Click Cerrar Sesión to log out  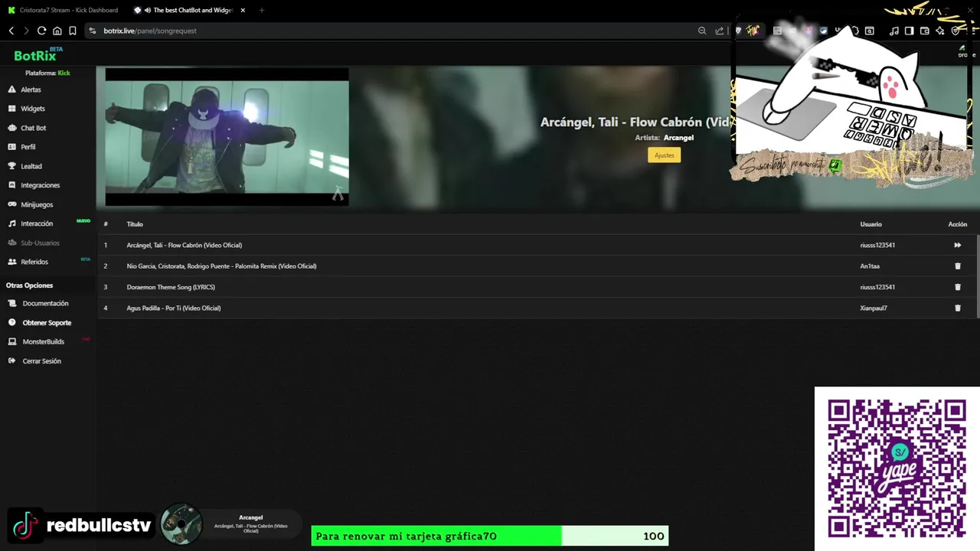[x=41, y=361]
